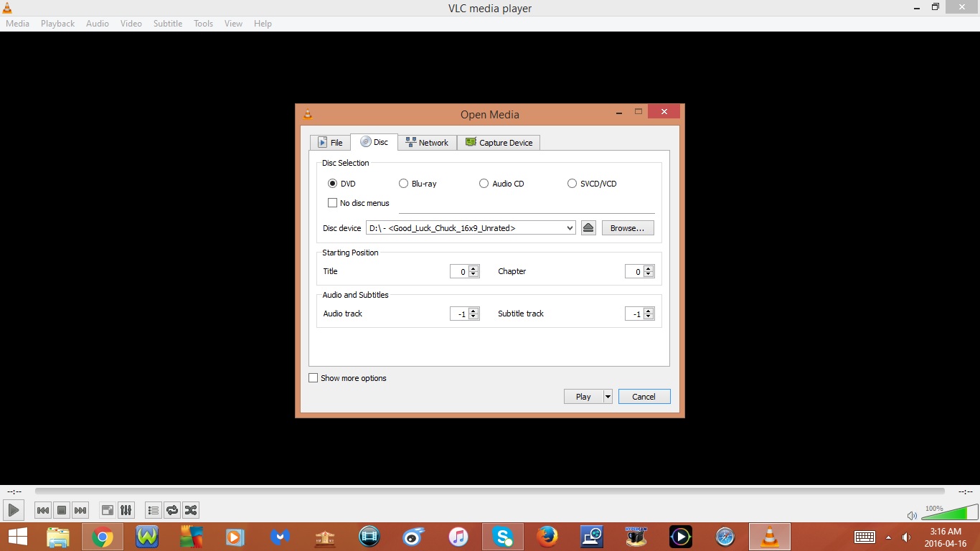Toggle loop mode icon
This screenshot has width=980, height=551.
(x=171, y=510)
